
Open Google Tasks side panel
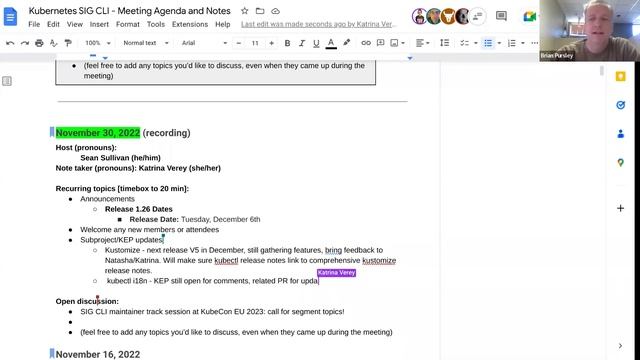620,105
